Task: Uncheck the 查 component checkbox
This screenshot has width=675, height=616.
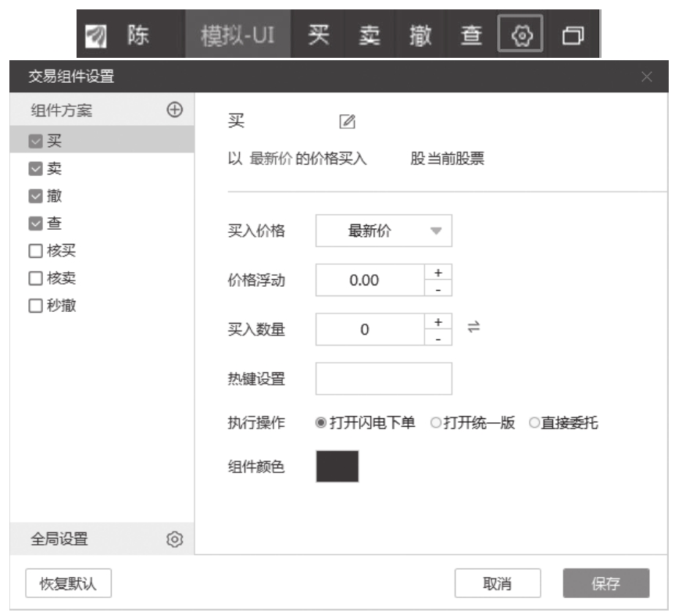Action: pos(35,223)
